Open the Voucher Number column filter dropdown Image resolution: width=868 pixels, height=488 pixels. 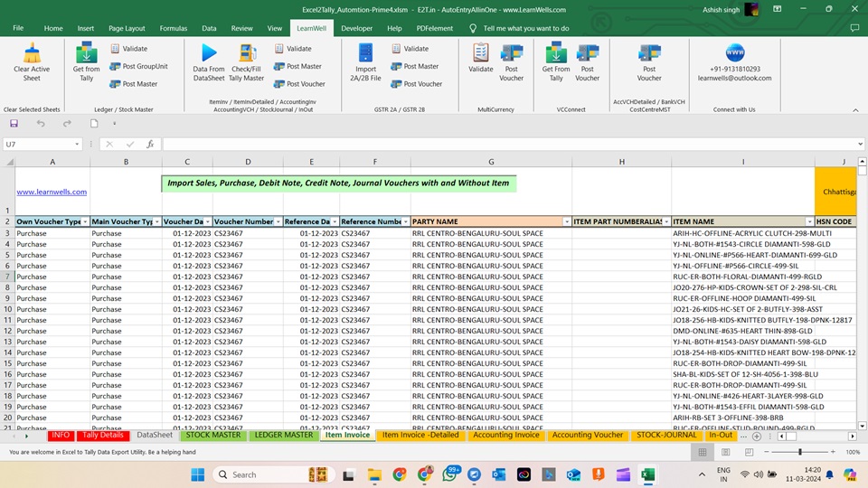(277, 221)
